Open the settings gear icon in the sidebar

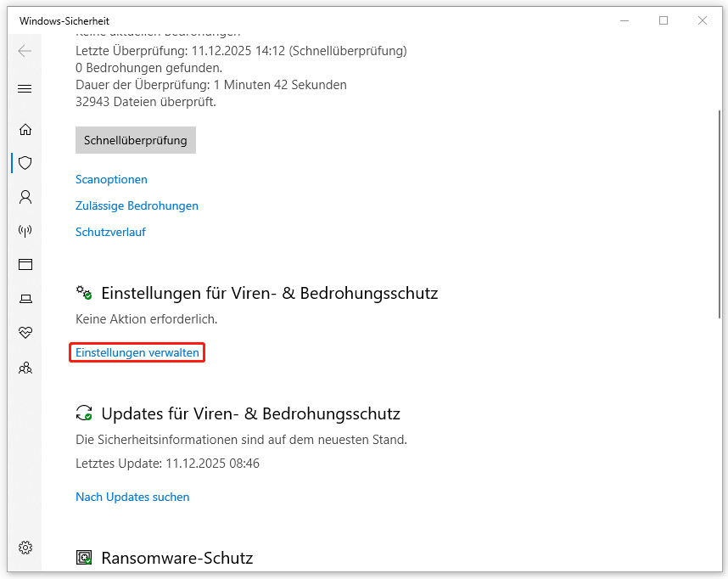[x=25, y=548]
